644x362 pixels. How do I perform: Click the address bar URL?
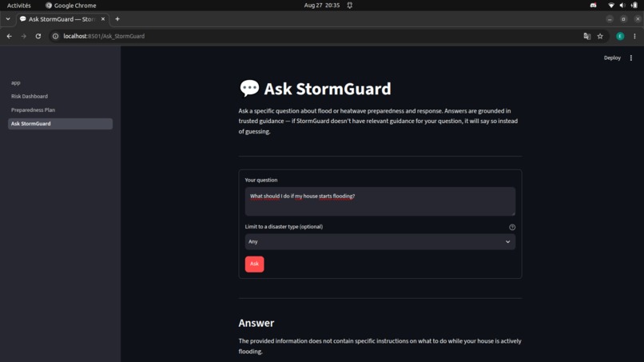click(104, 36)
